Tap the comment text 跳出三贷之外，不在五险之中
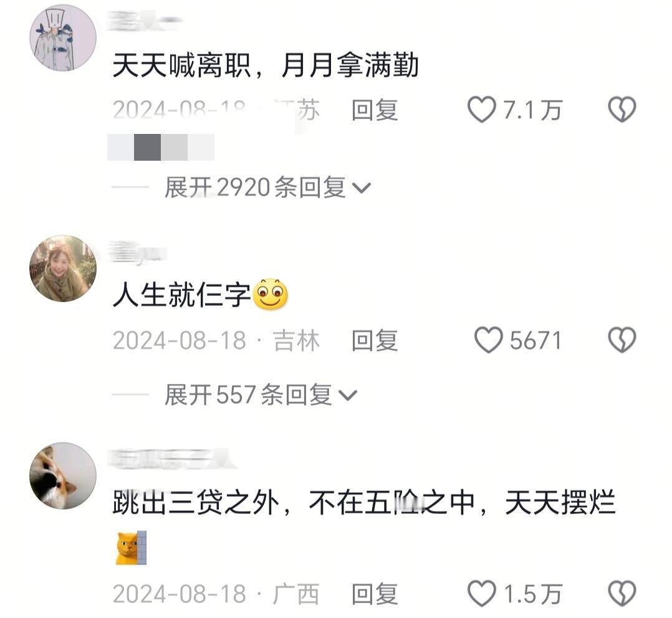 point(294,502)
